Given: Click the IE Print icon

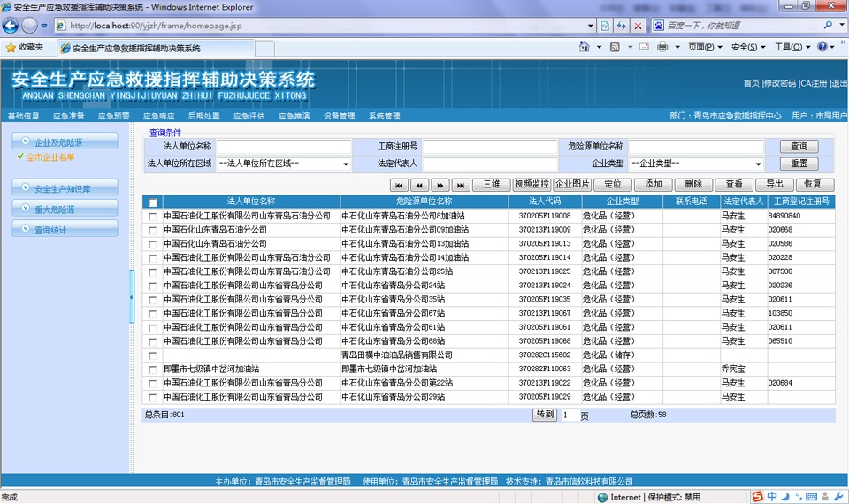Looking at the screenshot, I should tap(662, 47).
